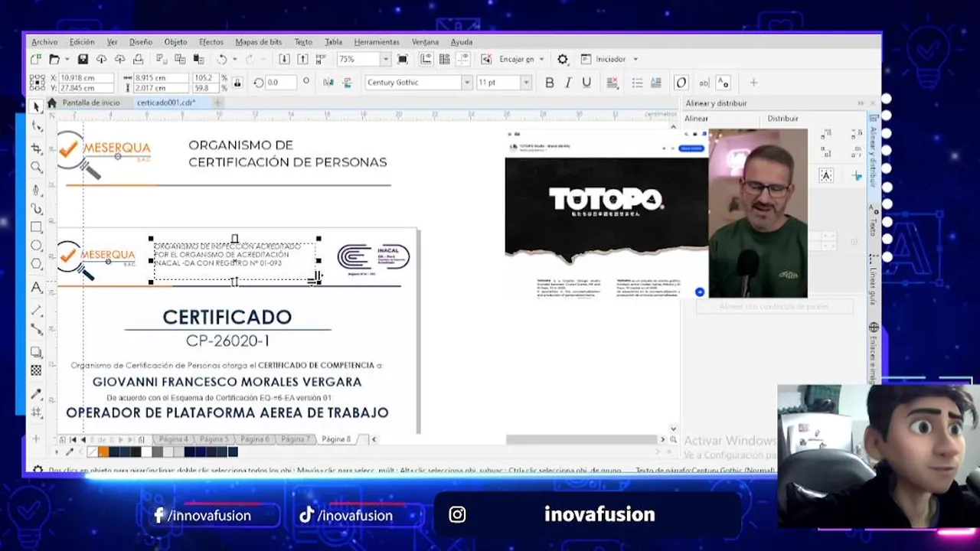The width and height of the screenshot is (980, 551).
Task: Pick the white swatch in document palette
Action: tap(146, 452)
